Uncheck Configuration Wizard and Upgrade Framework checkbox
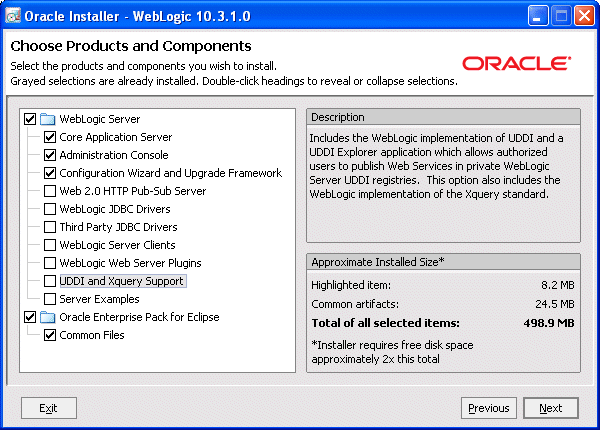Image resolution: width=600 pixels, height=430 pixels. [50, 173]
